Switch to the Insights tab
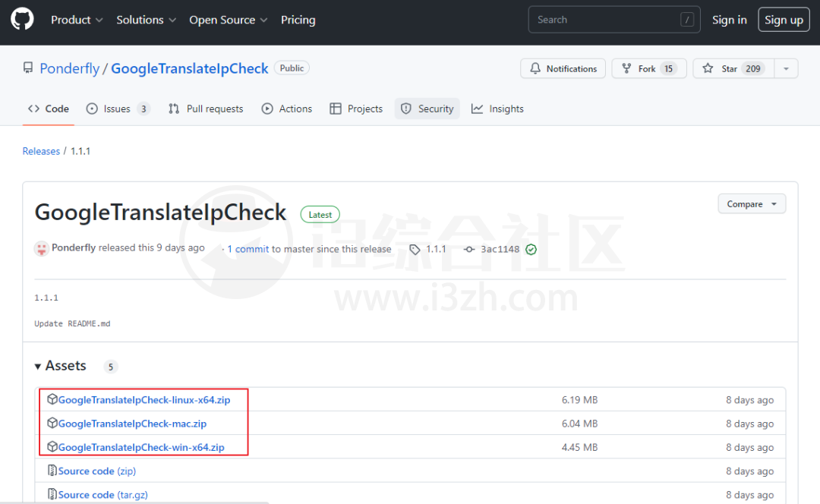 497,109
